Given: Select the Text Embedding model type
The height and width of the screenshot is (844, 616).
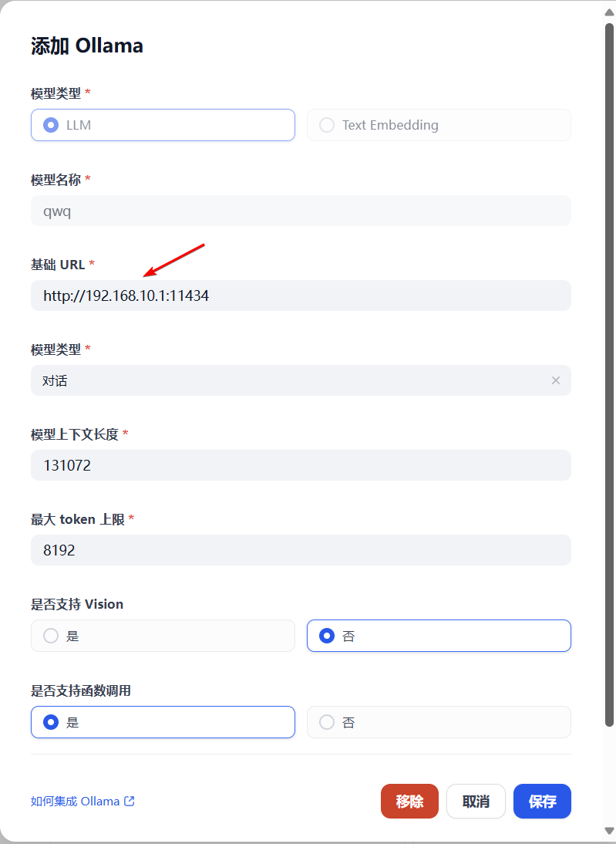Looking at the screenshot, I should [439, 125].
